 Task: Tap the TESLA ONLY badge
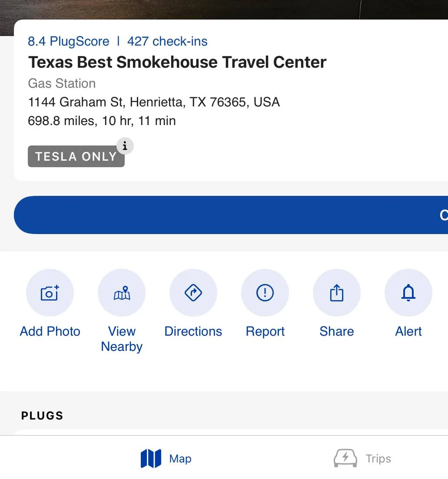(76, 157)
